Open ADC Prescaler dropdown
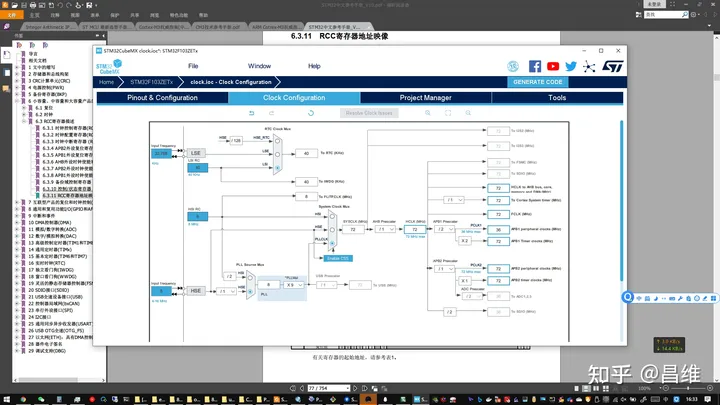 coord(472,297)
